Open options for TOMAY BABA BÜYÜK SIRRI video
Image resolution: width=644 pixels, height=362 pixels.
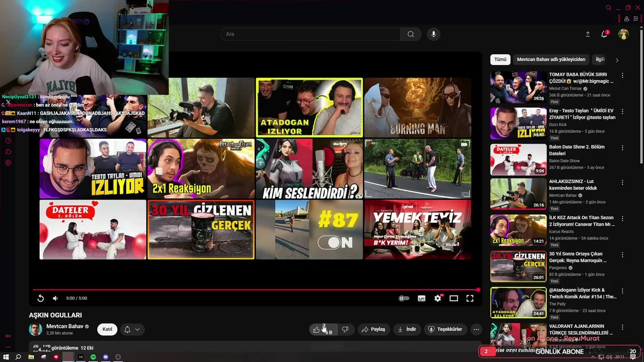point(622,75)
